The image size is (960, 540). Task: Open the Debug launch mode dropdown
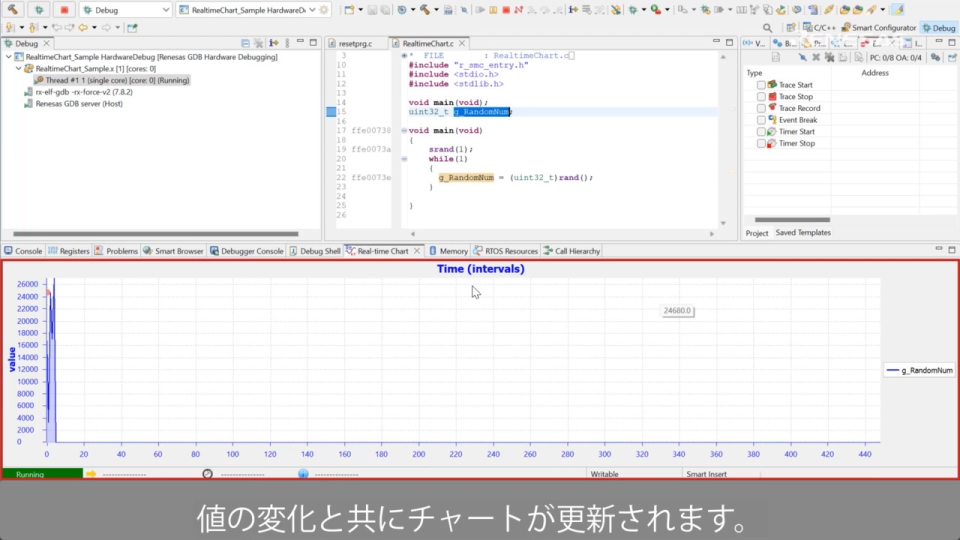pos(165,10)
